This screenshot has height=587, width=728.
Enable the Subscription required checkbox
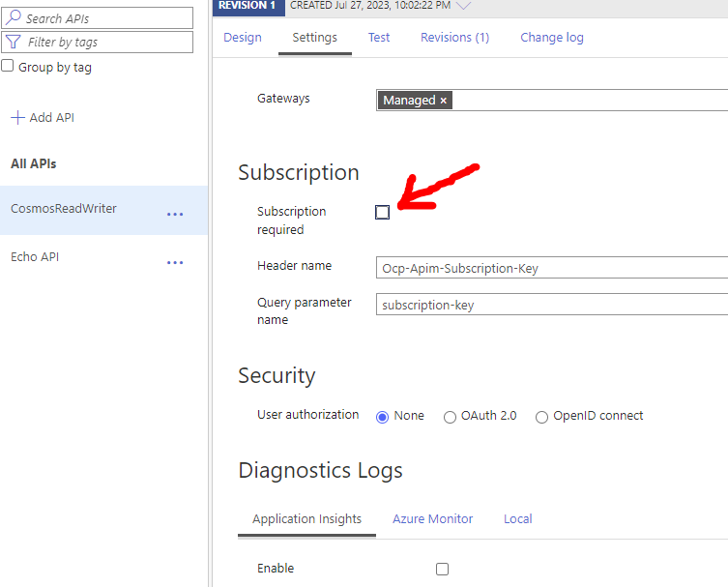382,212
